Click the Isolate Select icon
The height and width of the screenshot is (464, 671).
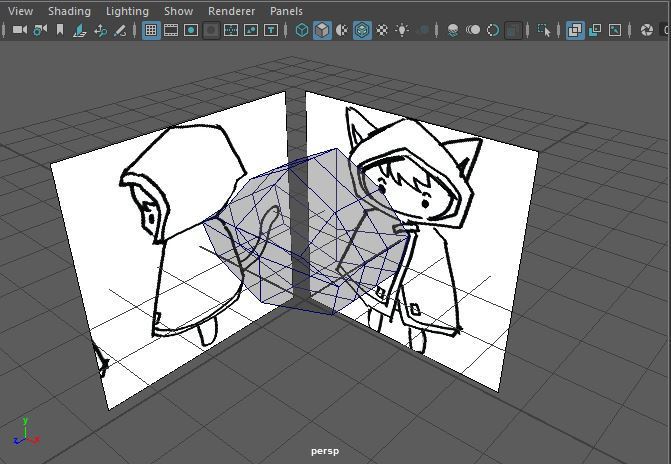543,30
